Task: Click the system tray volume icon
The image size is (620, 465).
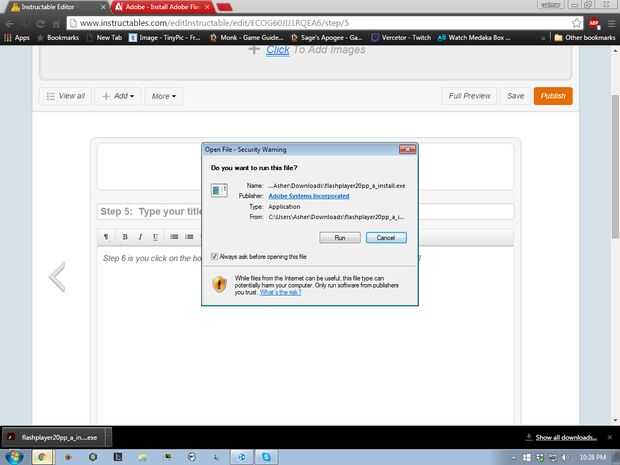Action: click(565, 458)
